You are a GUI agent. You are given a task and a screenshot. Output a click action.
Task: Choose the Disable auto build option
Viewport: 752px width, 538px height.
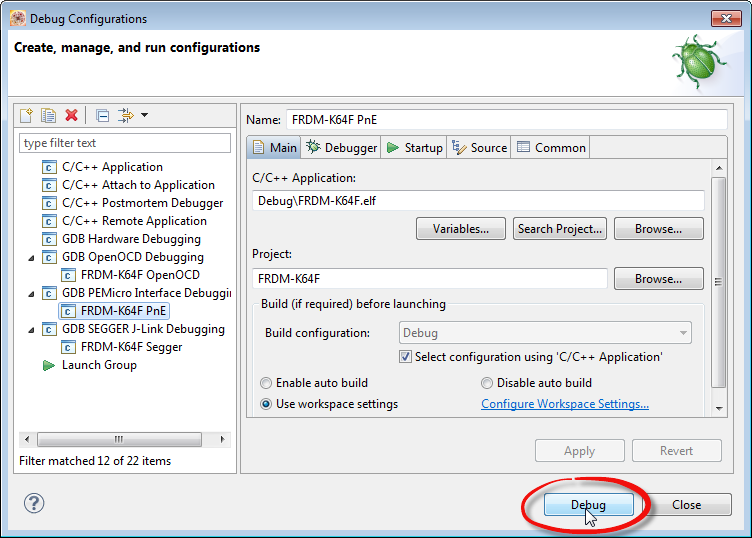[x=487, y=383]
